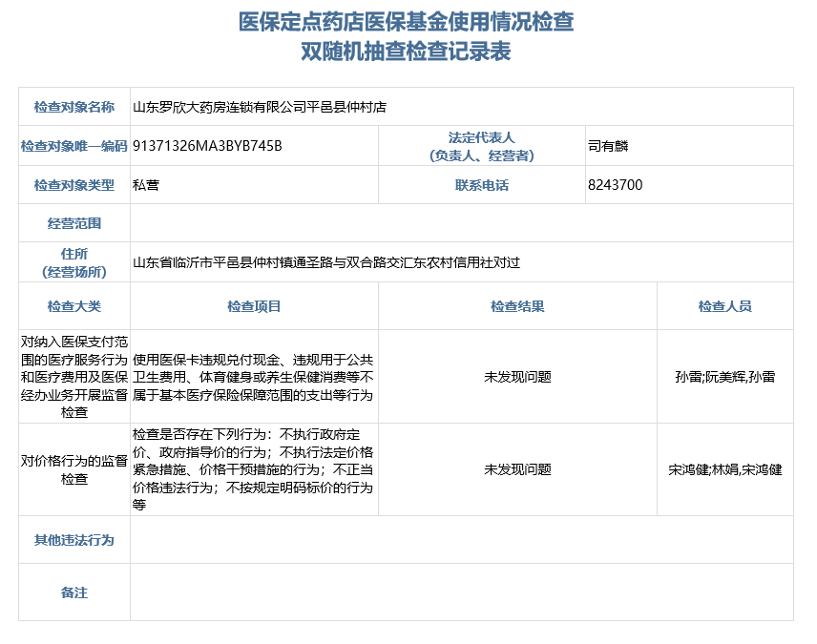The image size is (817, 644).
Task: Select the address starting with 山东省临沂市平邑县
Action: coord(326,262)
